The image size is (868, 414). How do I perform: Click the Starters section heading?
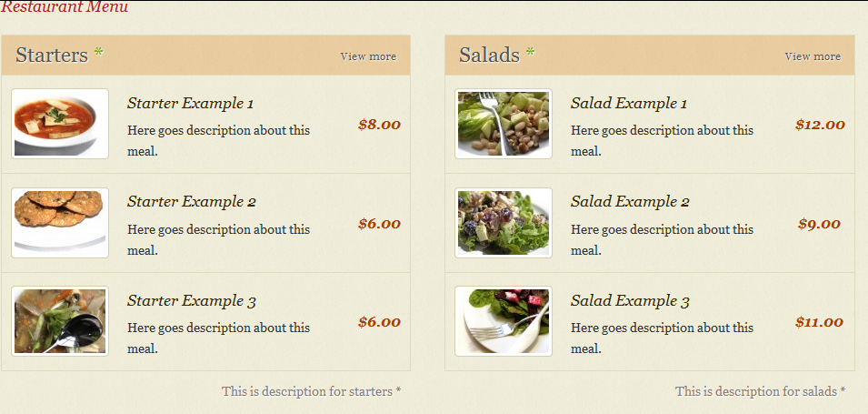click(52, 55)
